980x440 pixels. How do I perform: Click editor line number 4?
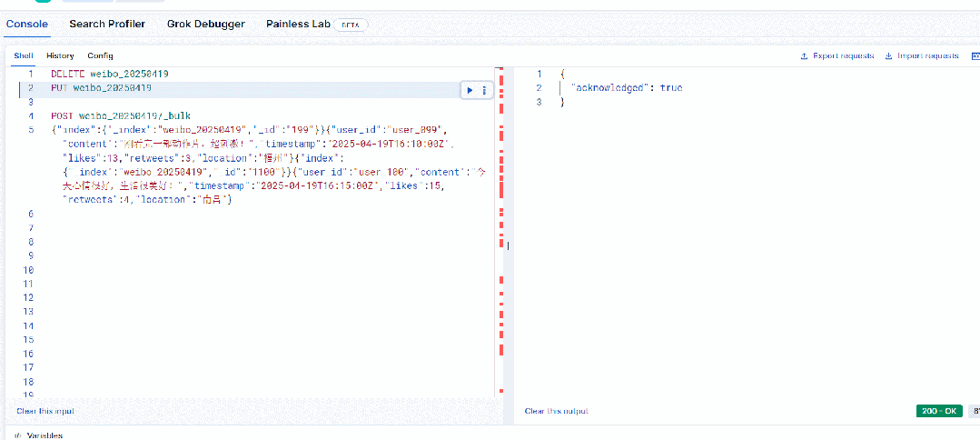pos(31,116)
